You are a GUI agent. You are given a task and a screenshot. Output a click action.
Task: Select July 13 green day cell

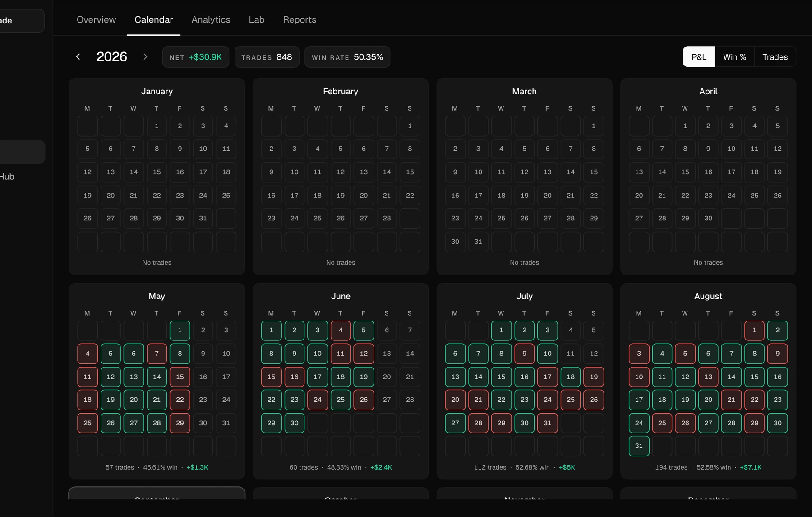click(455, 377)
